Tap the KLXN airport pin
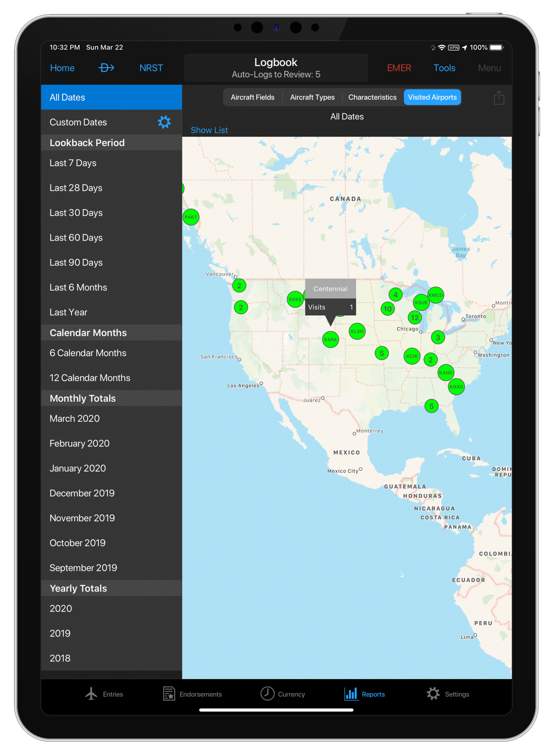This screenshot has height=756, width=559. coord(357,331)
